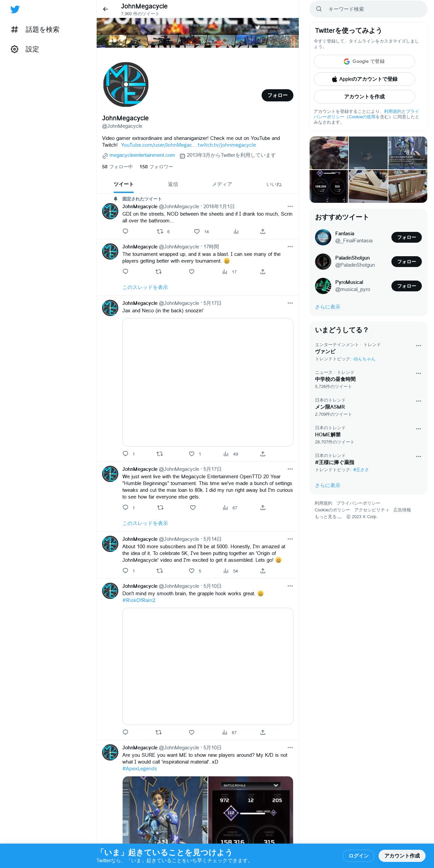This screenshot has width=434, height=868.
Task: Reply to the tournament wrapped up tweet
Action: point(125,272)
